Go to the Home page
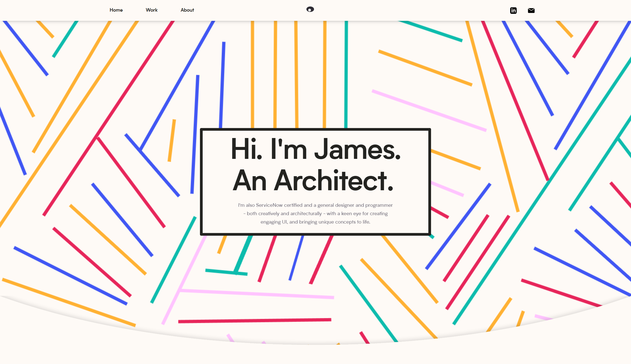 click(x=116, y=10)
